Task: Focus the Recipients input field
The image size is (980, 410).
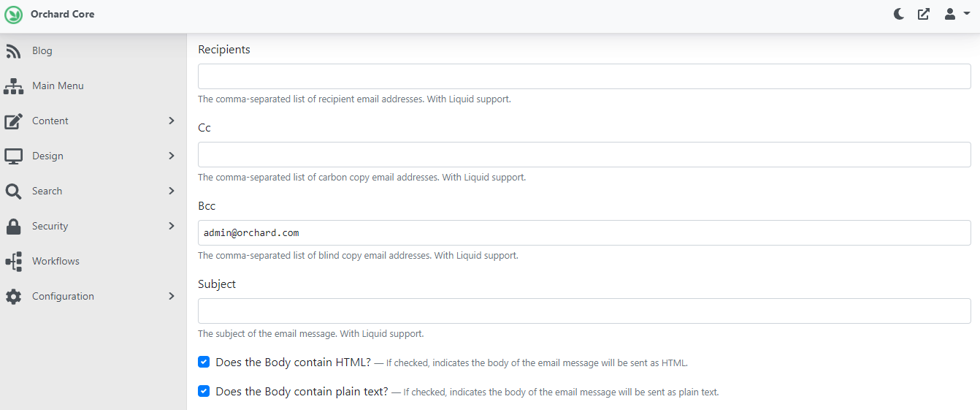Action: pyautogui.click(x=584, y=76)
